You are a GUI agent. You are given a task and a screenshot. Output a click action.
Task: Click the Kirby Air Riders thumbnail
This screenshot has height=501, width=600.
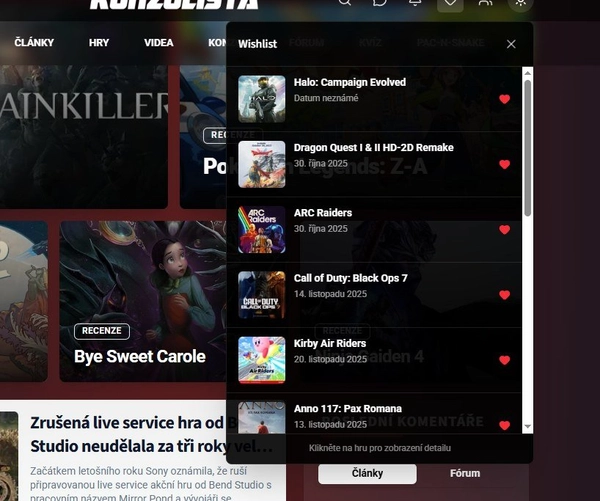point(262,360)
